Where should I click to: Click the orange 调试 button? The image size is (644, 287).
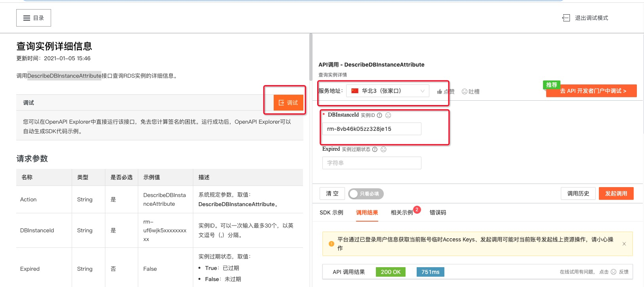pos(288,103)
